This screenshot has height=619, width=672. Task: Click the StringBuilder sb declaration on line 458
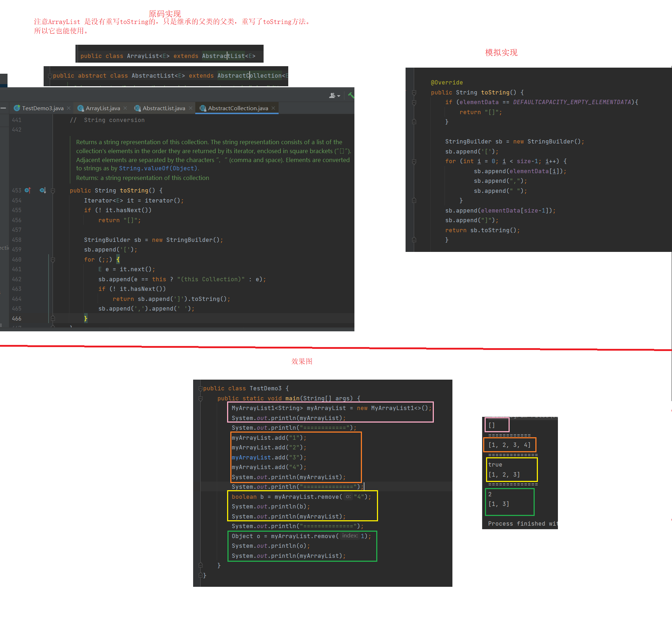153,240
